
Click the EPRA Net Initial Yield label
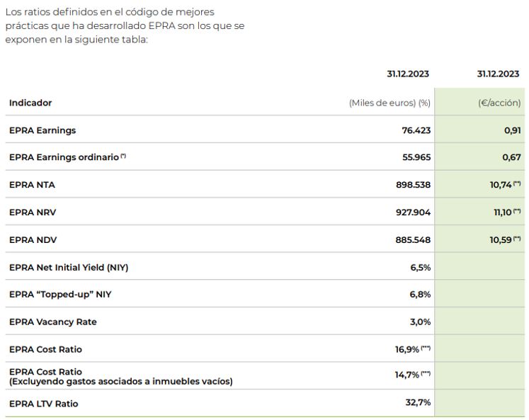[x=69, y=267]
